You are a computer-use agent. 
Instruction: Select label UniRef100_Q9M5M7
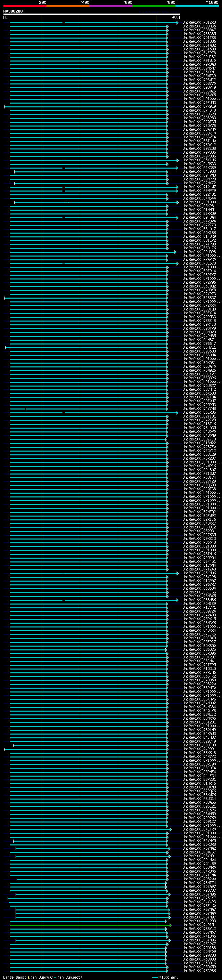199,68
